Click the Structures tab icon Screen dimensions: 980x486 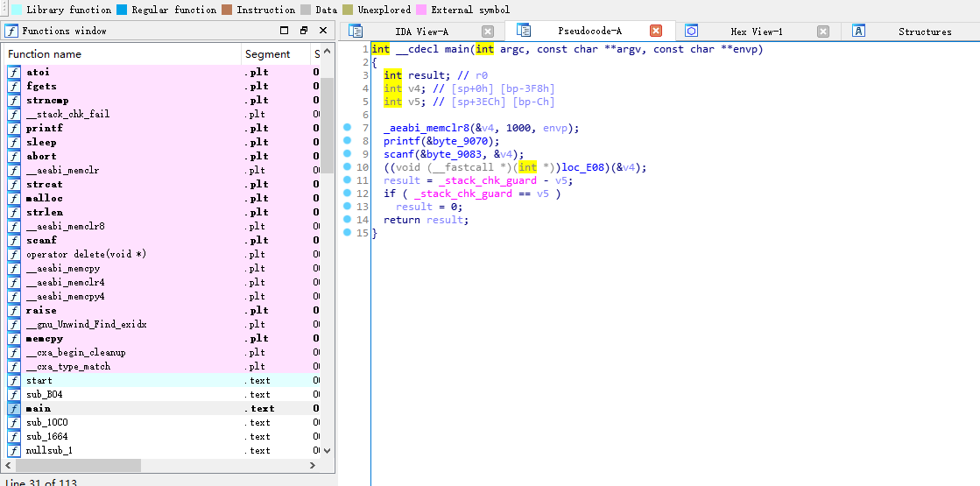click(859, 32)
